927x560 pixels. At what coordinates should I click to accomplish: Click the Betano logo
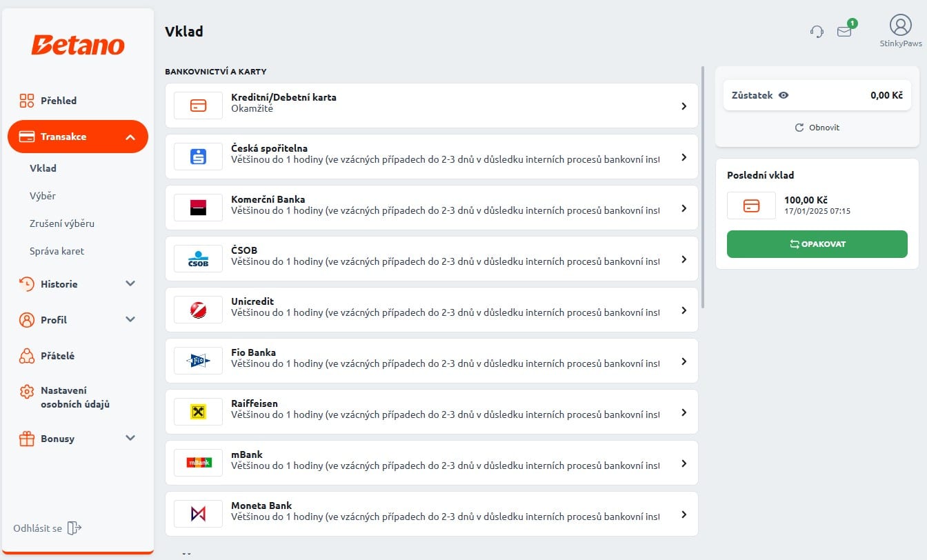[78, 46]
